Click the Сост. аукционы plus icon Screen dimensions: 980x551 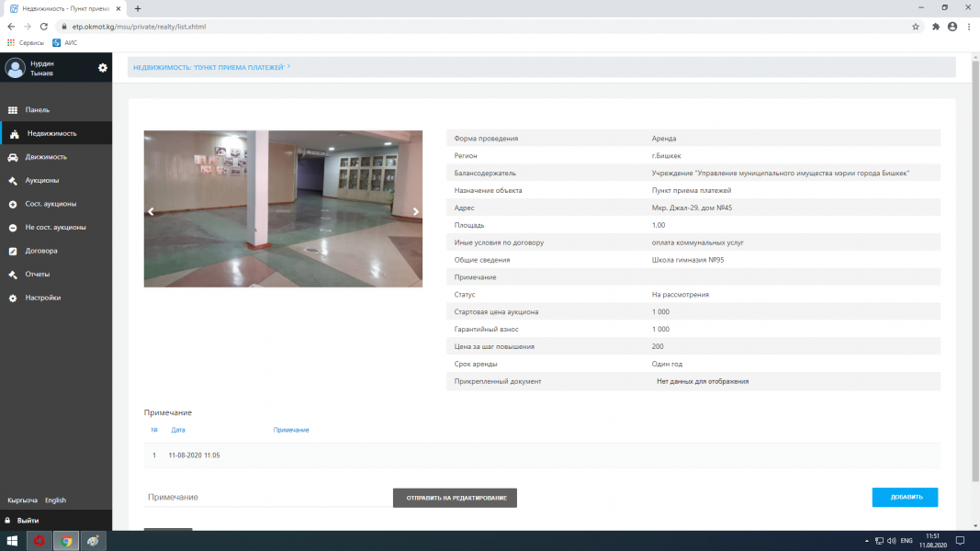[13, 204]
